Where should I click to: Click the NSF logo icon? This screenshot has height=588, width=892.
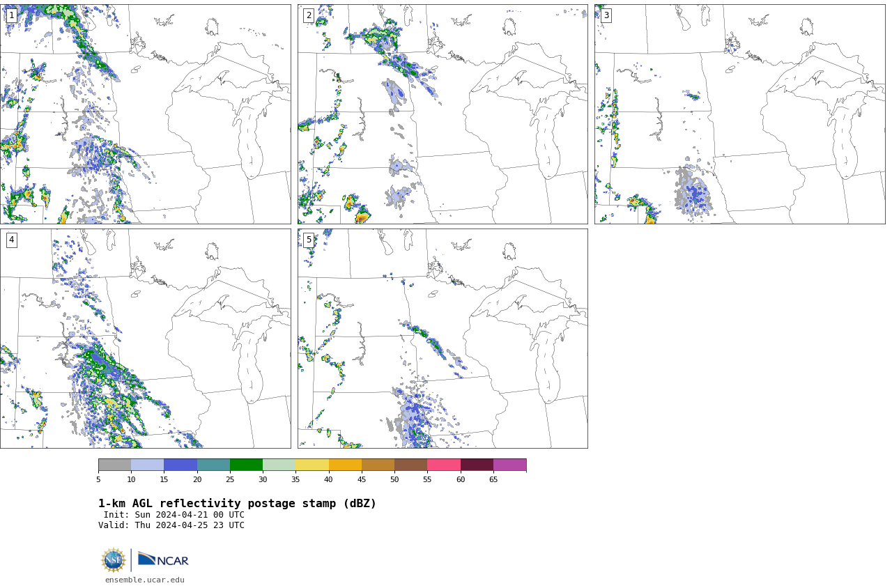(114, 560)
